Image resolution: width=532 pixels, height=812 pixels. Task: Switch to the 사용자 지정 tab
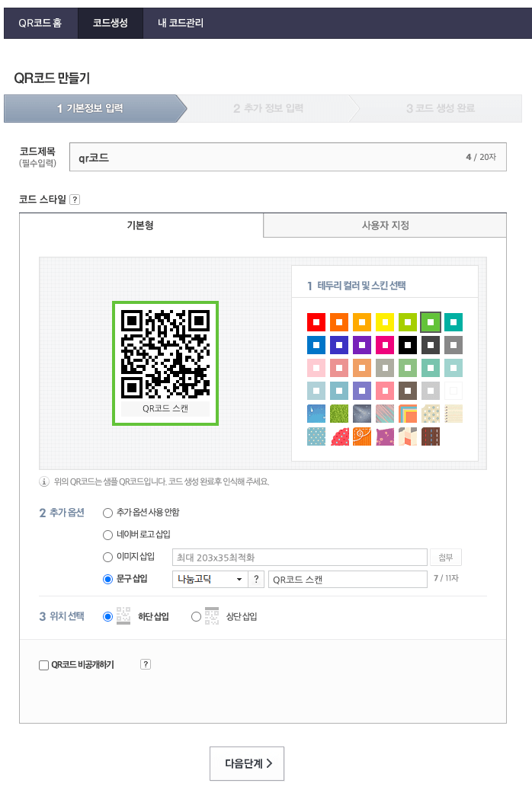coord(385,225)
